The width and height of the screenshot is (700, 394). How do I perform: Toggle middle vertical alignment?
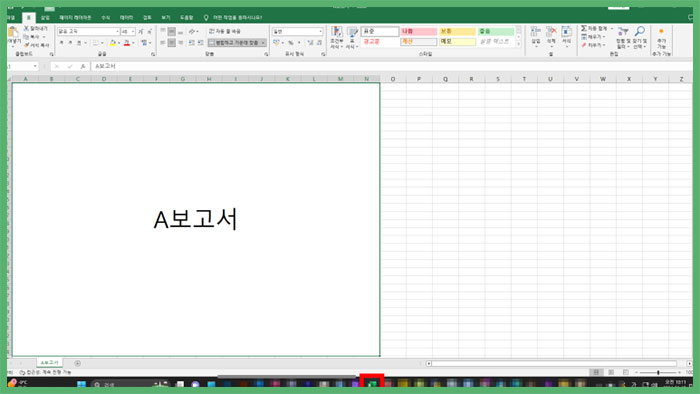coord(171,31)
